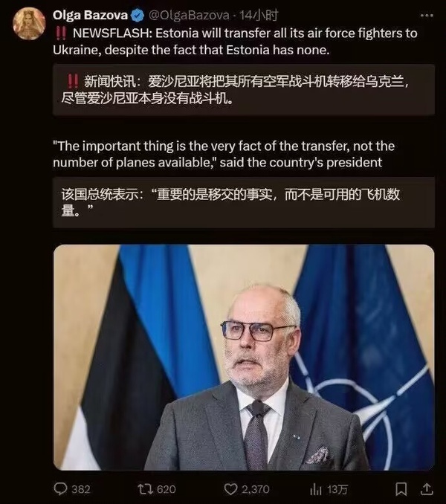Click the 14小时 timestamp

pos(259,15)
